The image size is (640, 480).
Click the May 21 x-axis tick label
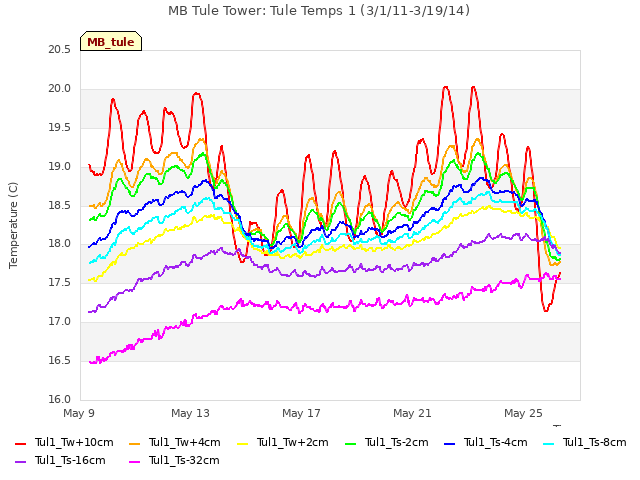412,413
